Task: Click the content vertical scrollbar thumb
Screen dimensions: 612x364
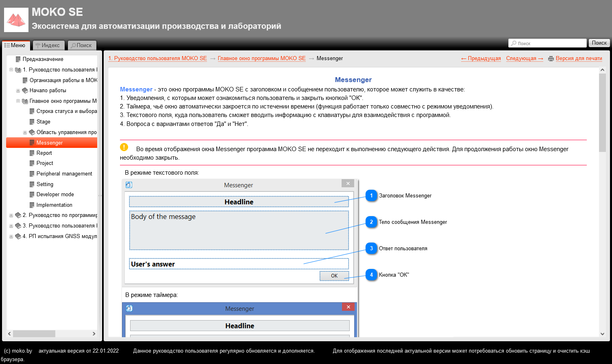Action: point(602,113)
